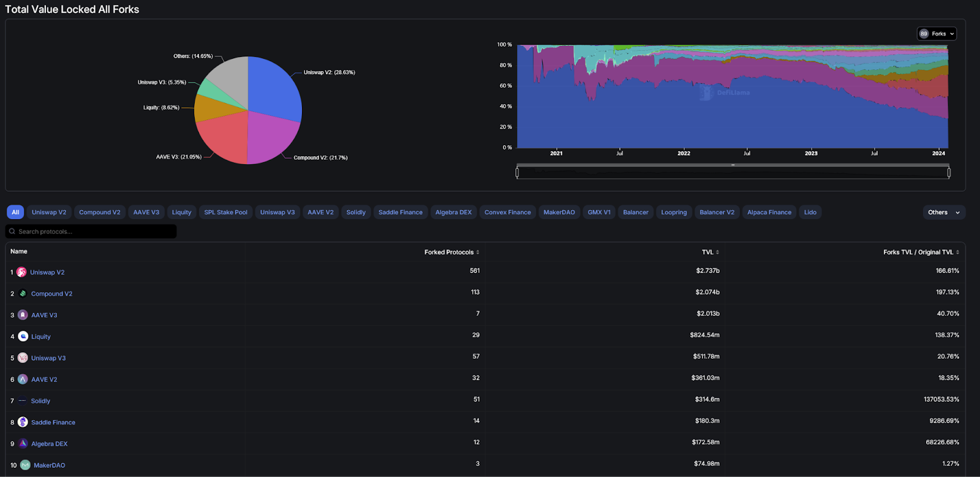Click the Liquity protocol logo icon
Image resolution: width=980 pixels, height=477 pixels.
click(x=23, y=337)
